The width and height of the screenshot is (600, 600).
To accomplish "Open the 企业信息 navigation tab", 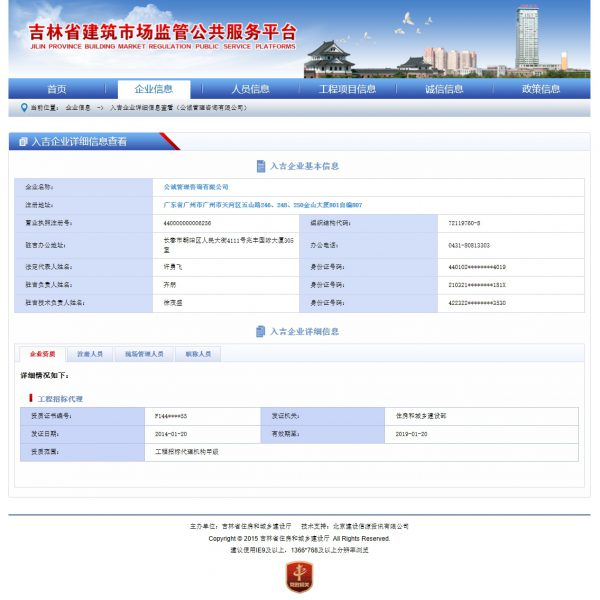I will pyautogui.click(x=154, y=89).
